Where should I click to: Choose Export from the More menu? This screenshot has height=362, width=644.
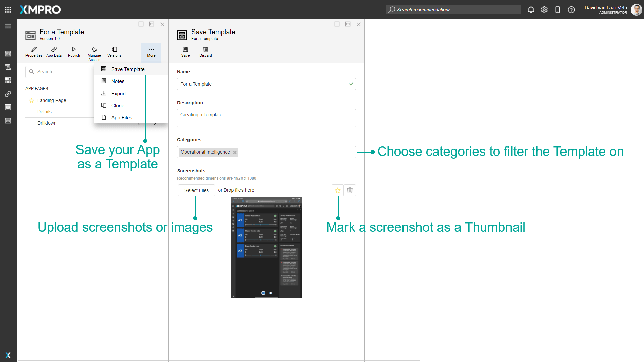point(118,94)
